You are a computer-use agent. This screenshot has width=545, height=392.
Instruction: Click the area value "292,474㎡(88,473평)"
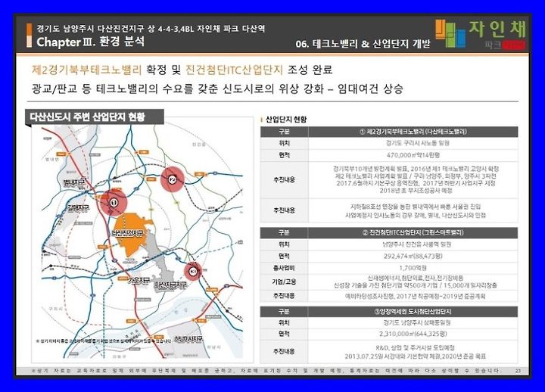click(x=413, y=256)
